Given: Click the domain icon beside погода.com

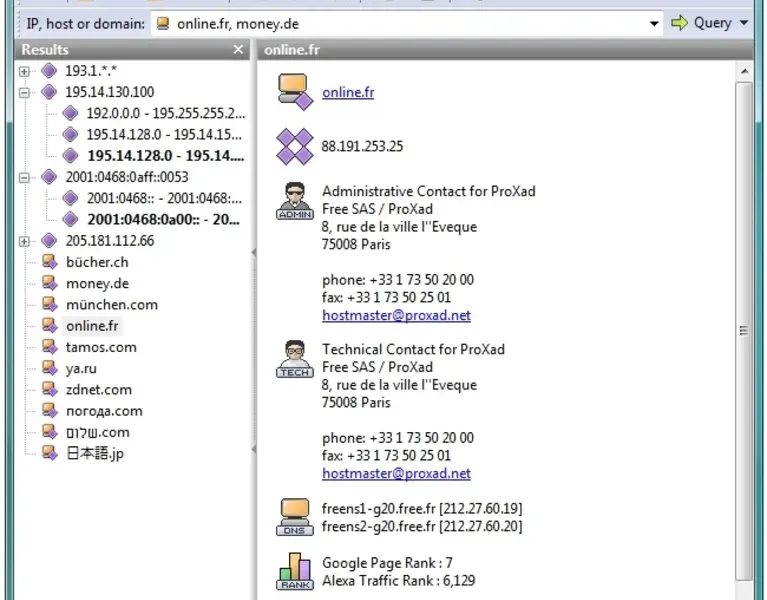Looking at the screenshot, I should (x=49, y=411).
